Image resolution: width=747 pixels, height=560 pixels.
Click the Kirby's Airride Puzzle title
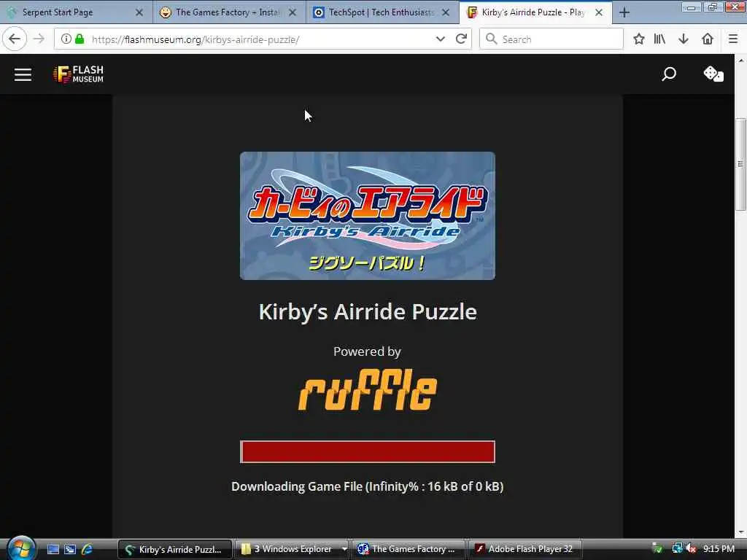(368, 312)
